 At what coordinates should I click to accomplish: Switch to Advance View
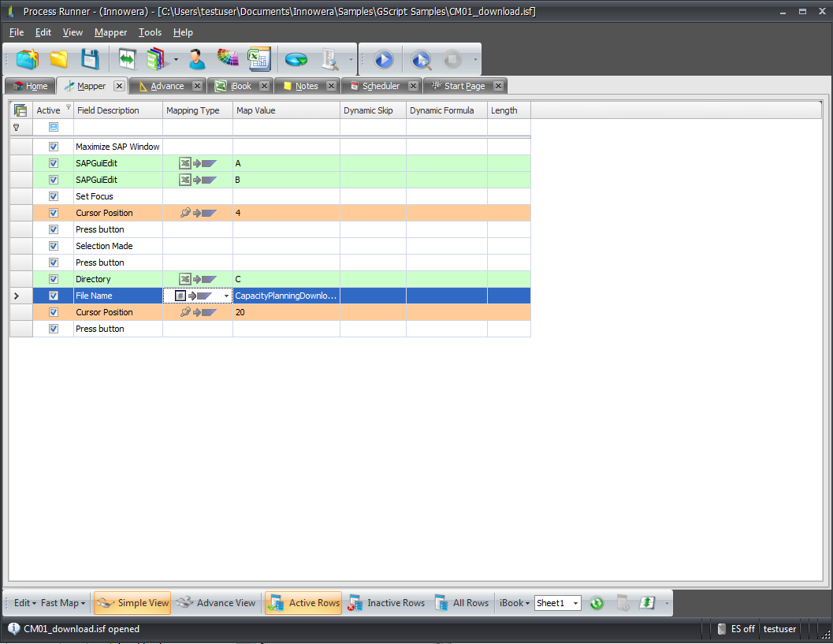point(217,603)
